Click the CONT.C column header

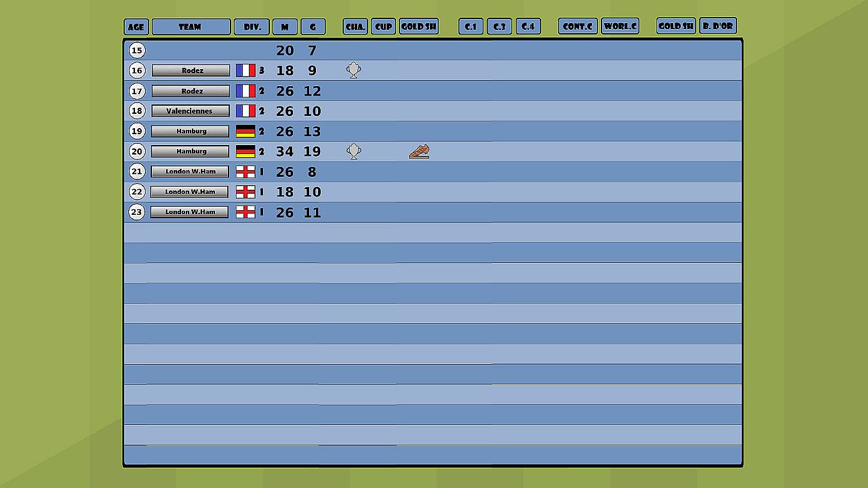[x=578, y=26]
